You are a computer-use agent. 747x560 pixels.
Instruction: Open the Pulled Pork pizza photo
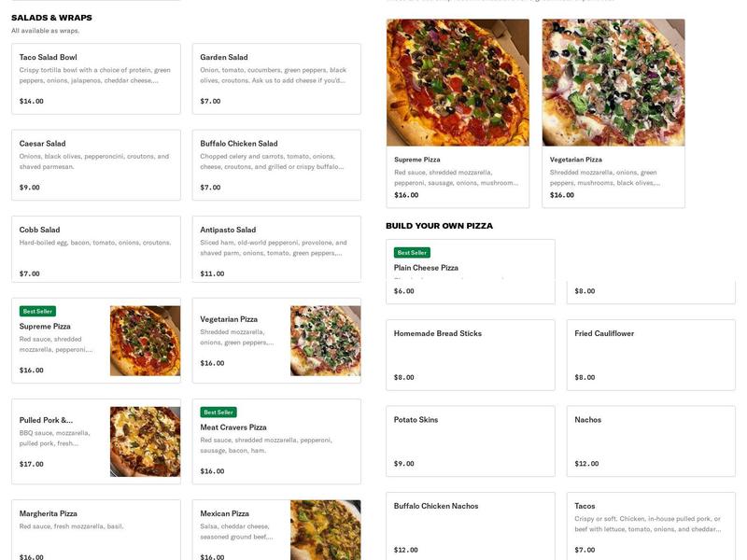click(145, 441)
